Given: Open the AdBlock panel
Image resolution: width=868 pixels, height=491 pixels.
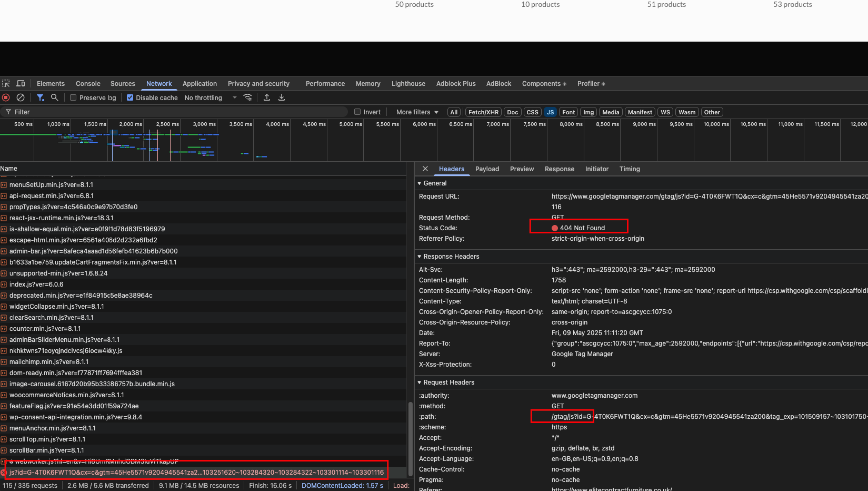Looking at the screenshot, I should 498,84.
